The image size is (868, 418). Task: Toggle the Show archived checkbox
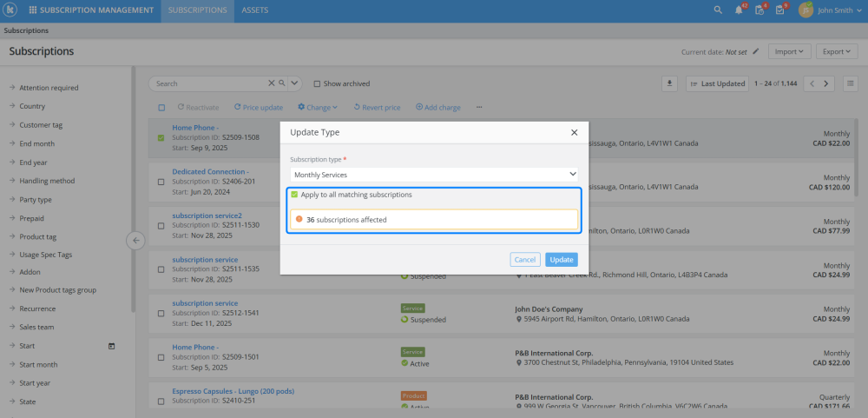click(x=317, y=83)
